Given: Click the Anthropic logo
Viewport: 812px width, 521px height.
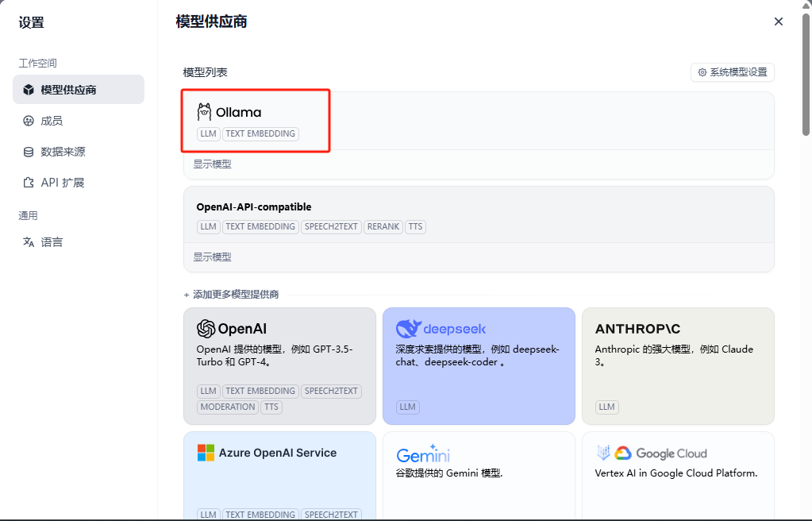Looking at the screenshot, I should (637, 329).
